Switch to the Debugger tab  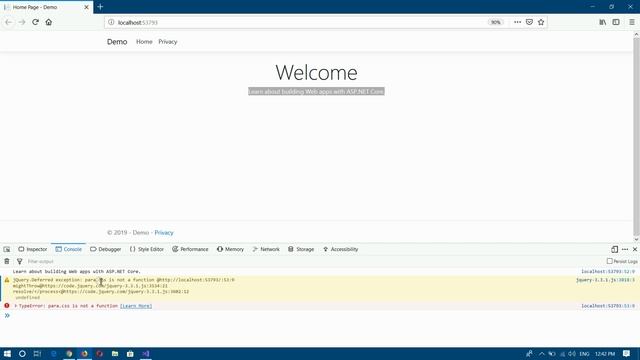(x=105, y=249)
